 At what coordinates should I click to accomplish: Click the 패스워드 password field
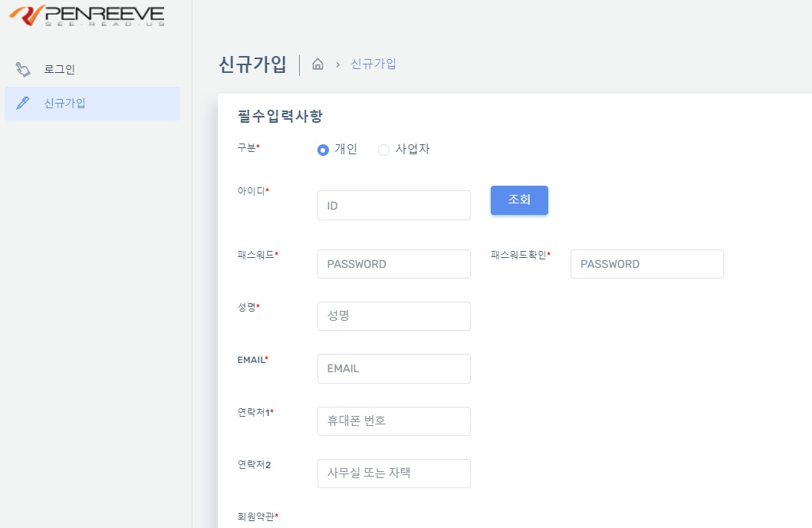click(x=393, y=263)
